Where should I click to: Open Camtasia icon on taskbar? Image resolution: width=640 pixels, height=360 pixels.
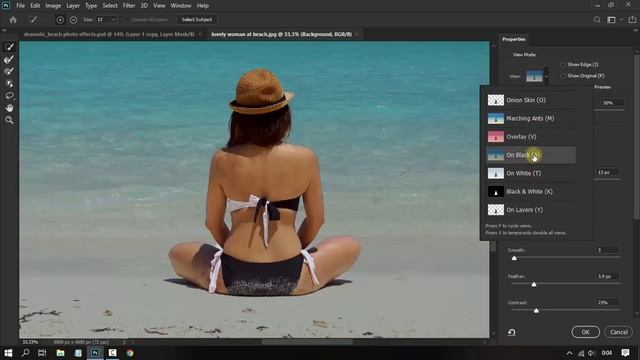click(x=112, y=353)
